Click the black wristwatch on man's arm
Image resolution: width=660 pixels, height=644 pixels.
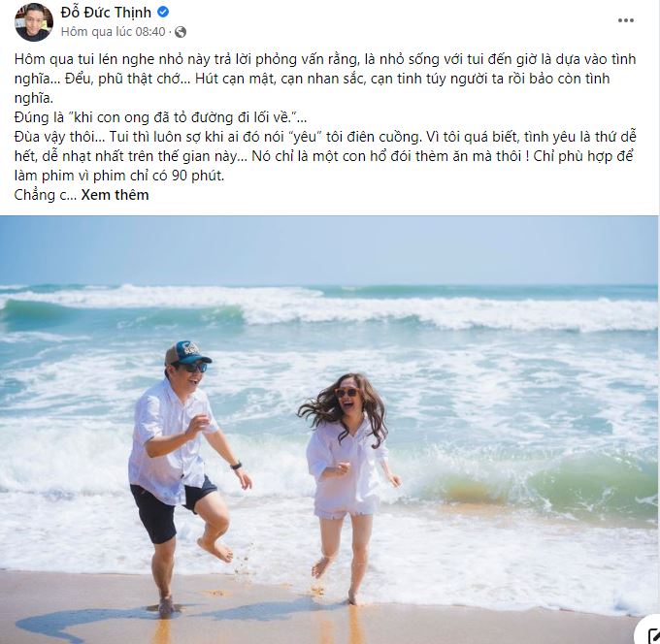[x=236, y=466]
